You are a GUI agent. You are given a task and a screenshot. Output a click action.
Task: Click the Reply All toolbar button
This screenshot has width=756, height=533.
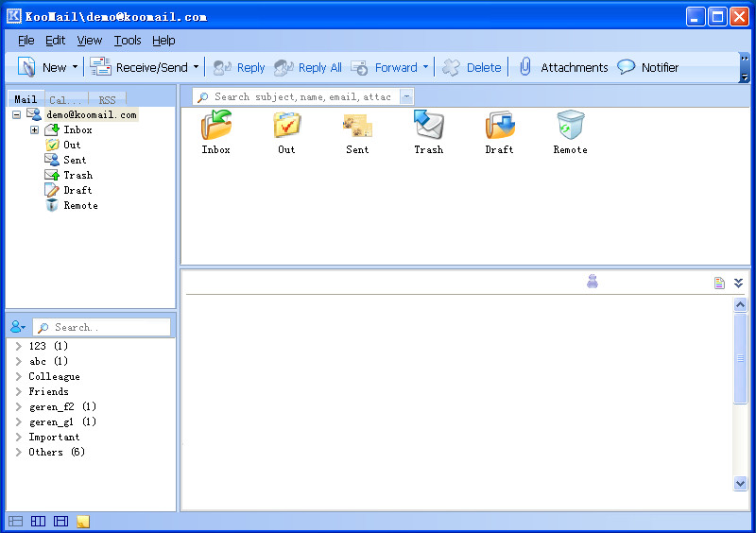(x=308, y=67)
